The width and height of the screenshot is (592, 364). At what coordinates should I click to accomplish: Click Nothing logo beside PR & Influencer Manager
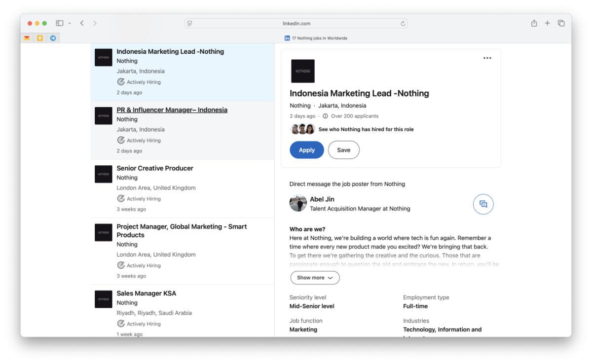pyautogui.click(x=104, y=115)
